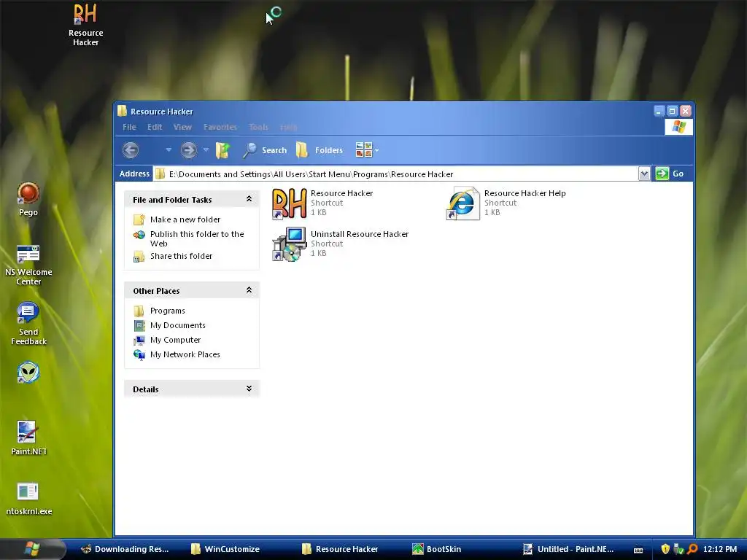Open the Back history dropdown arrow

pos(169,150)
